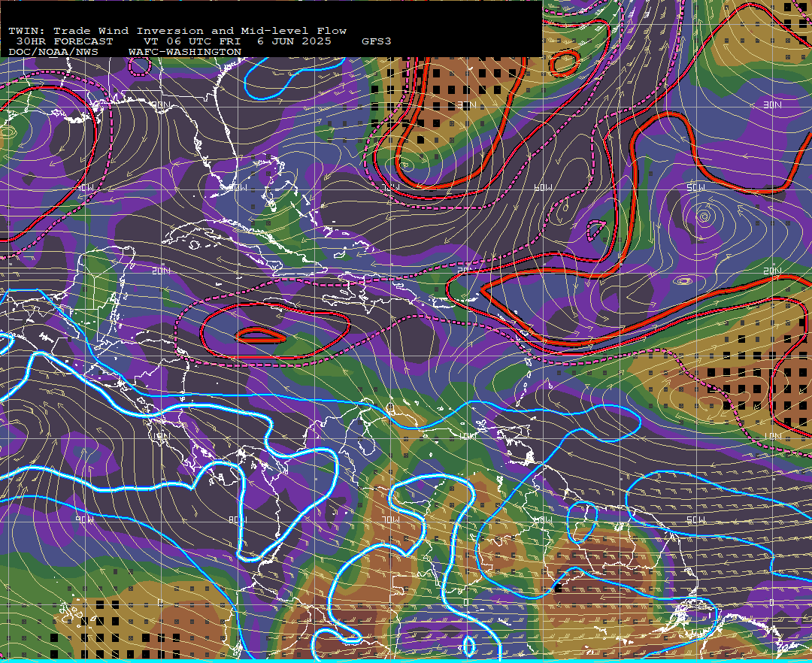This screenshot has width=812, height=663.
Task: Click the 80W label beside the Florida Keys
Action: coord(238,188)
